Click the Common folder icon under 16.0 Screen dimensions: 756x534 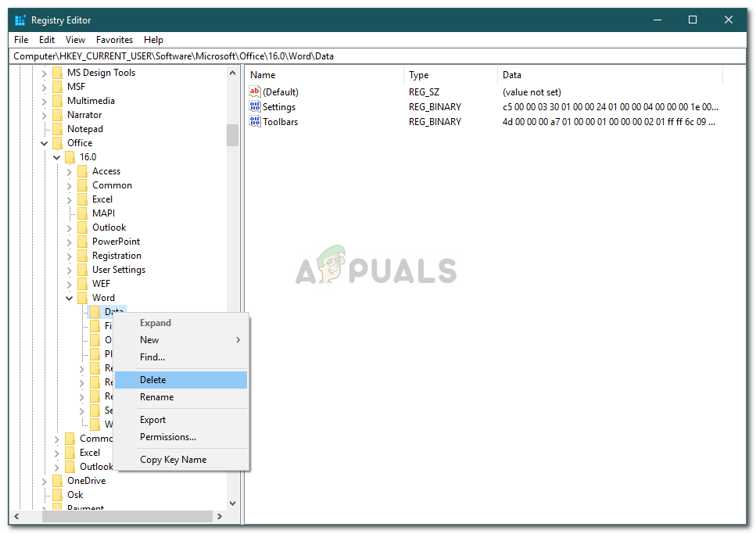click(x=83, y=185)
